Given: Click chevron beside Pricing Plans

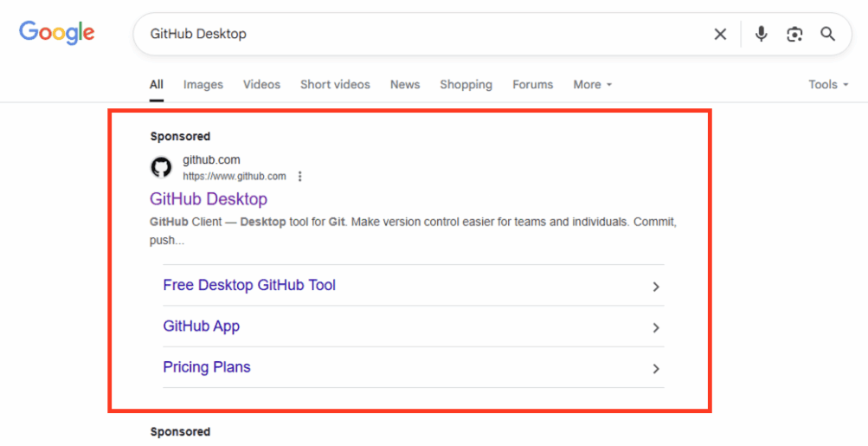Looking at the screenshot, I should [x=655, y=368].
